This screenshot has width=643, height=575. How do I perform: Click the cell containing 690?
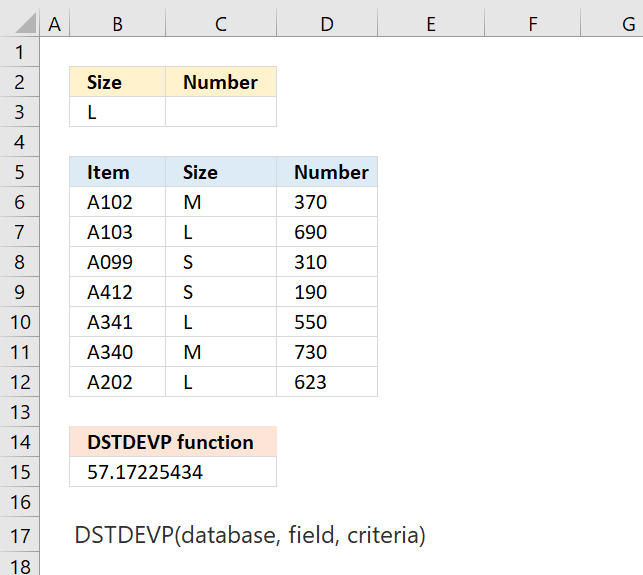[327, 232]
